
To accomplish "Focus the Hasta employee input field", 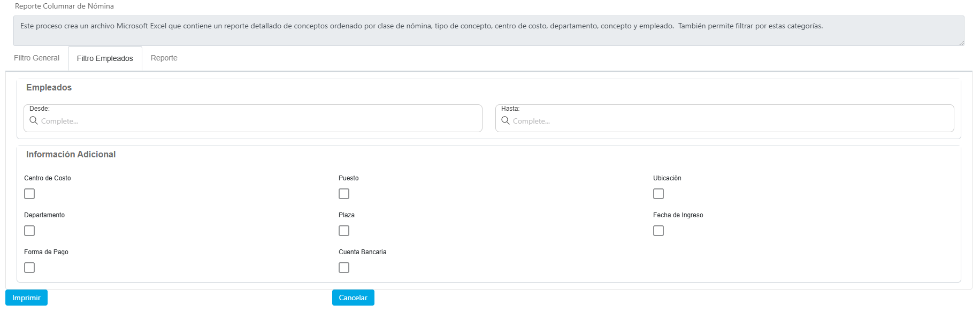I will [x=728, y=121].
